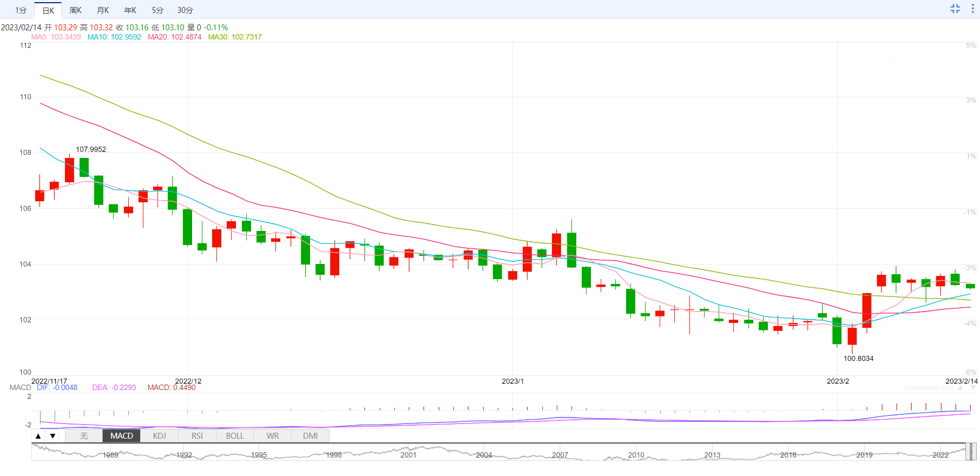Exit fullscreen with the collapse arrows icon

955,9
